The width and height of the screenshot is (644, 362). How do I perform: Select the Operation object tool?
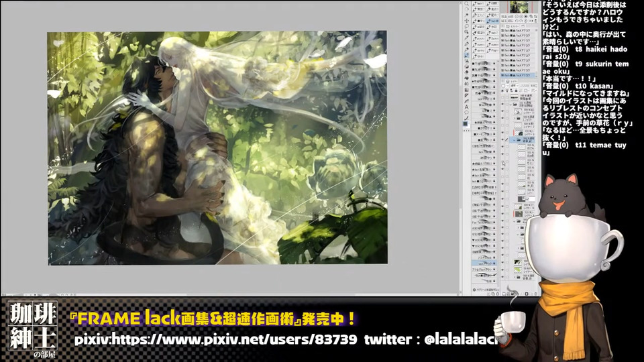click(467, 14)
